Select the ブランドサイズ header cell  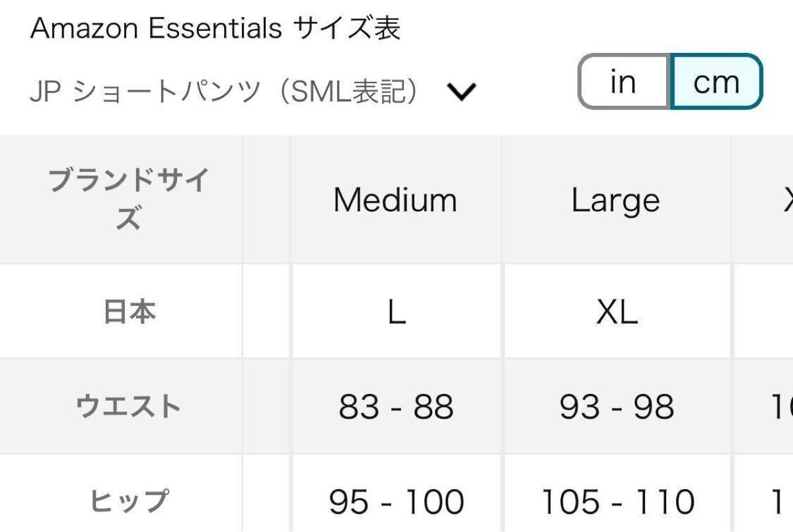(x=128, y=199)
